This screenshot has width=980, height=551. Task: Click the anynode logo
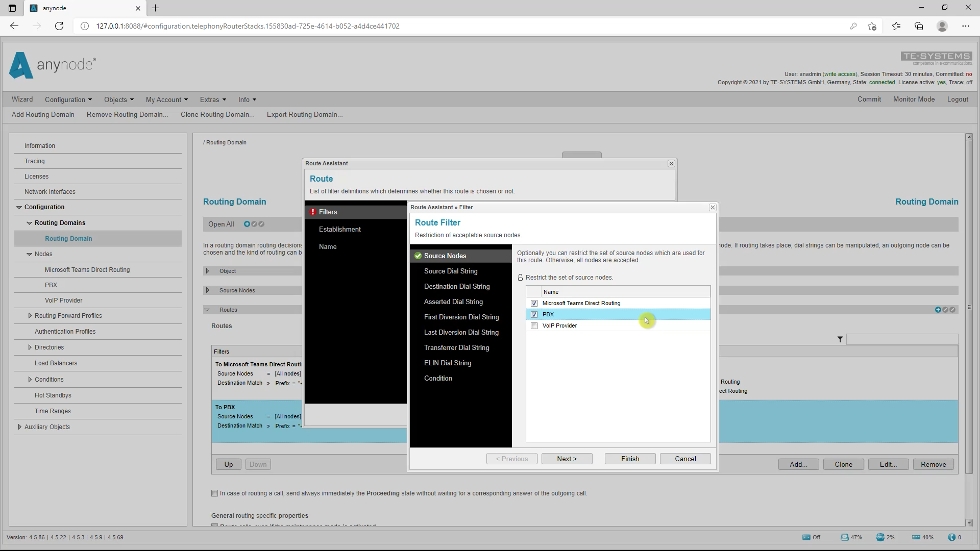(52, 65)
